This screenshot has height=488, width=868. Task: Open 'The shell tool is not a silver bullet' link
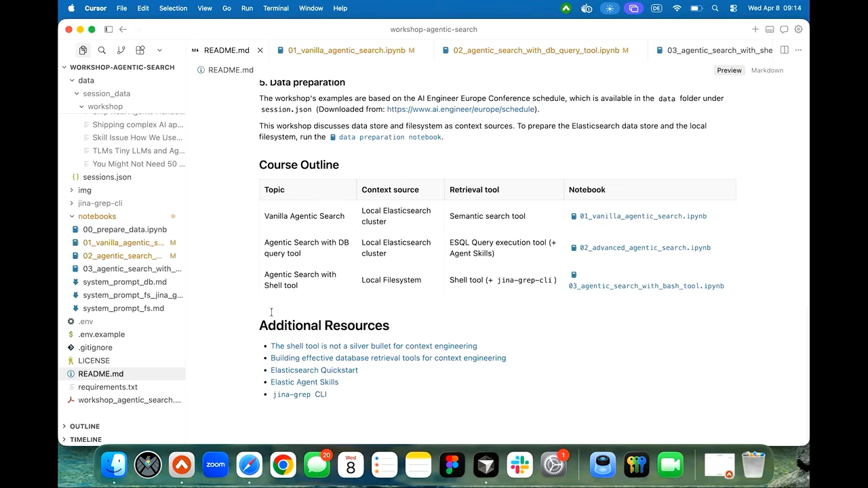coord(374,346)
